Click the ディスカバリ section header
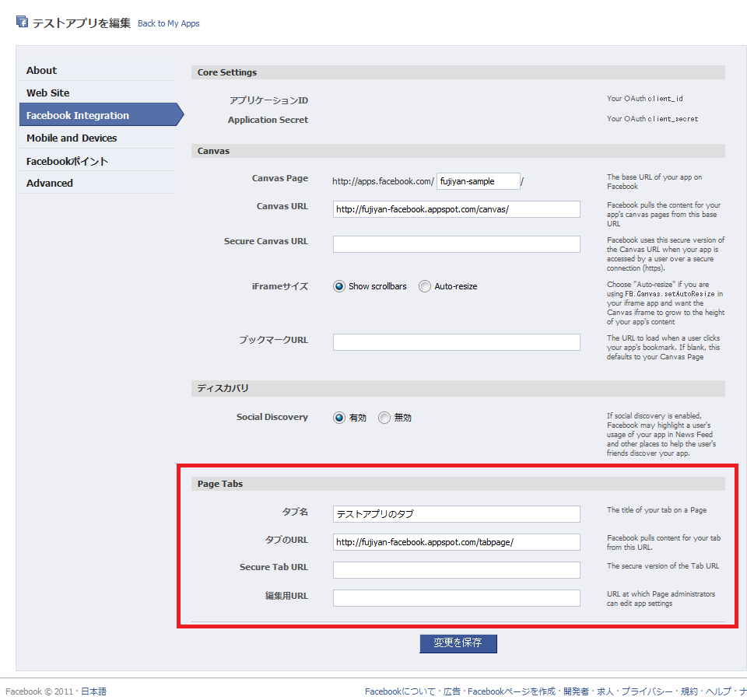The height and width of the screenshot is (700, 747). click(458, 388)
